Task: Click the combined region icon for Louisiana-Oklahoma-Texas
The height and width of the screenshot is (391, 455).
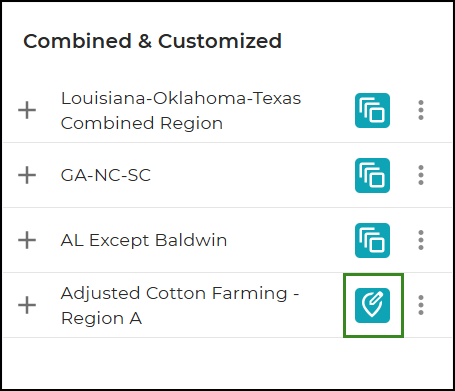Action: [x=372, y=110]
